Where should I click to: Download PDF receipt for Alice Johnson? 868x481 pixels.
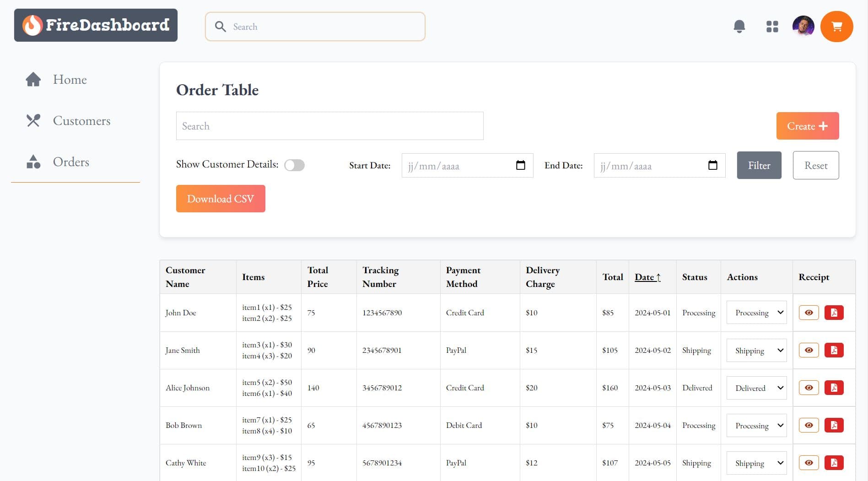pos(834,388)
